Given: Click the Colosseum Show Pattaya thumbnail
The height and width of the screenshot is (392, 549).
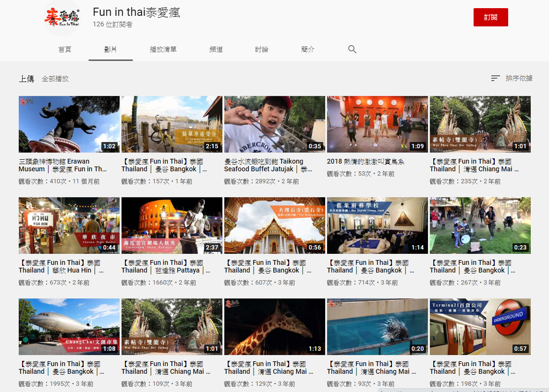Looking at the screenshot, I should (x=172, y=226).
